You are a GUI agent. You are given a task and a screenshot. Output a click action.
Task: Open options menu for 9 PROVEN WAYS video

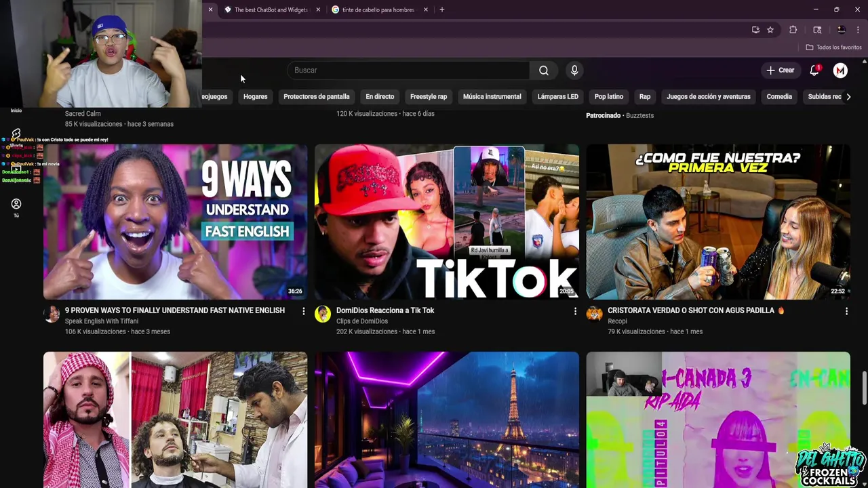303,311
